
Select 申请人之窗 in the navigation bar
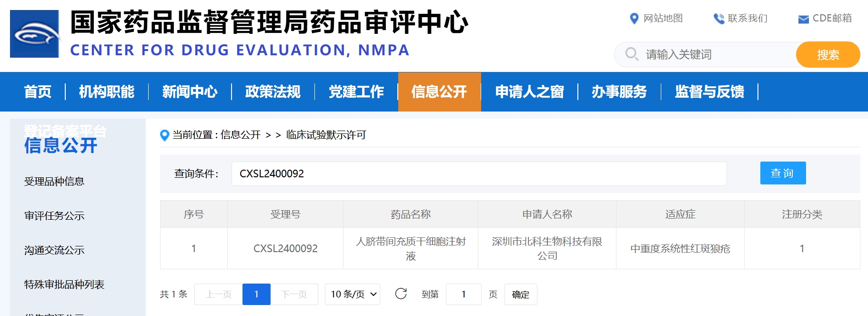tap(529, 92)
